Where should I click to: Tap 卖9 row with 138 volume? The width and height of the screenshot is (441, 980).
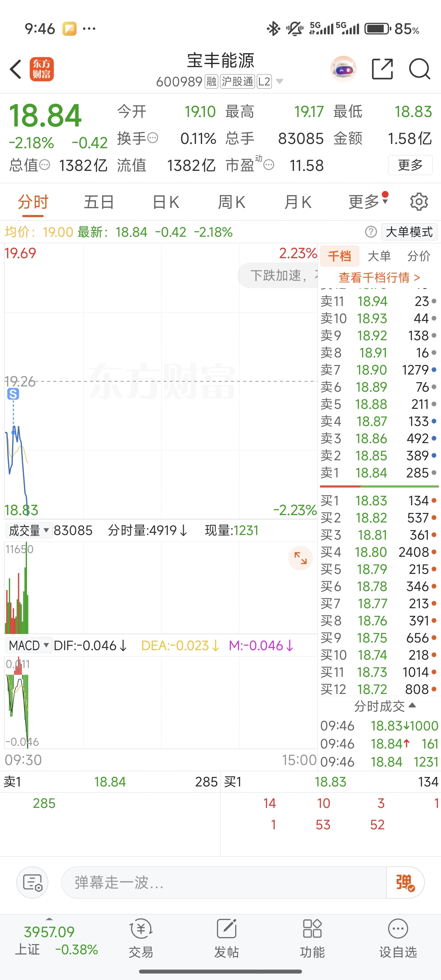point(379,336)
